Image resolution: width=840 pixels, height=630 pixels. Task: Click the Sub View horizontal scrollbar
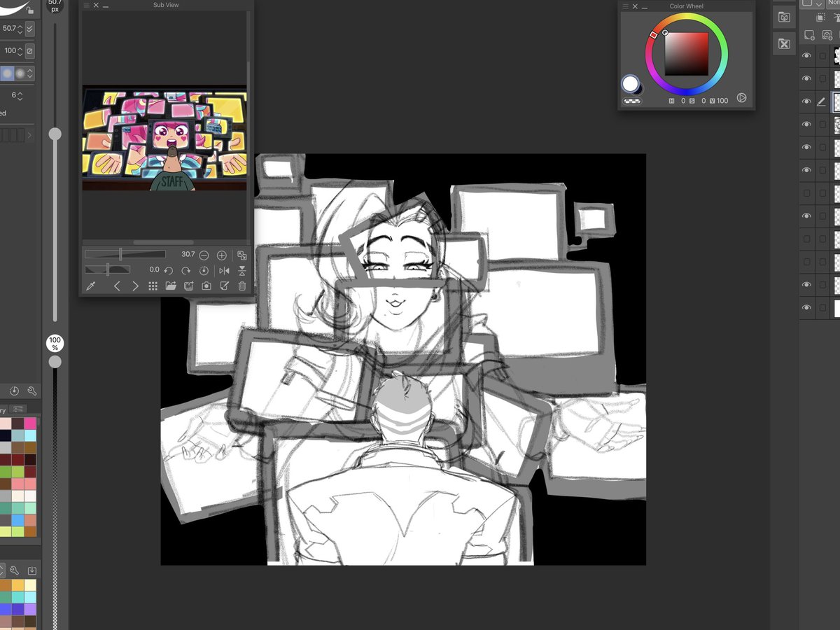[x=164, y=242]
